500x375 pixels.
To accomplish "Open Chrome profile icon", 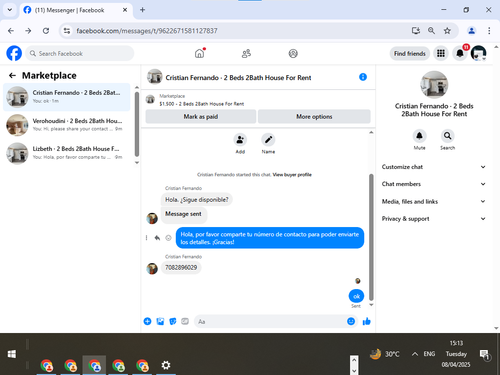I will (x=471, y=31).
